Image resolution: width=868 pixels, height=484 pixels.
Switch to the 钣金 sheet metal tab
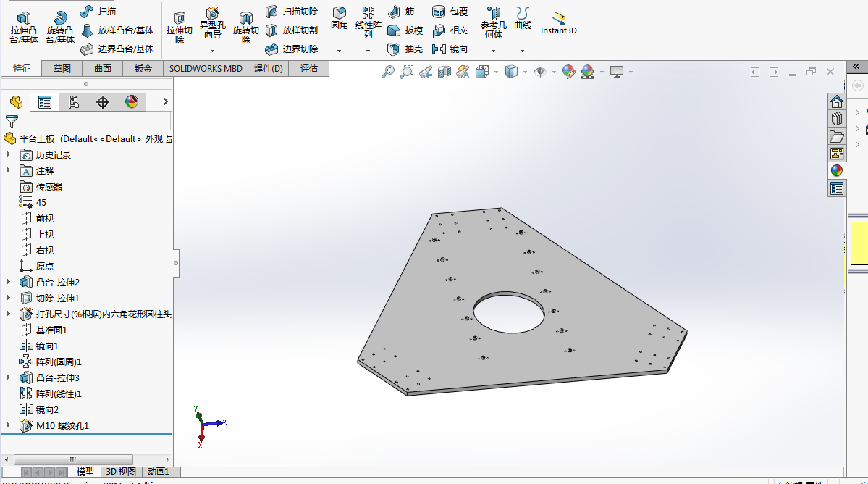[x=143, y=69]
